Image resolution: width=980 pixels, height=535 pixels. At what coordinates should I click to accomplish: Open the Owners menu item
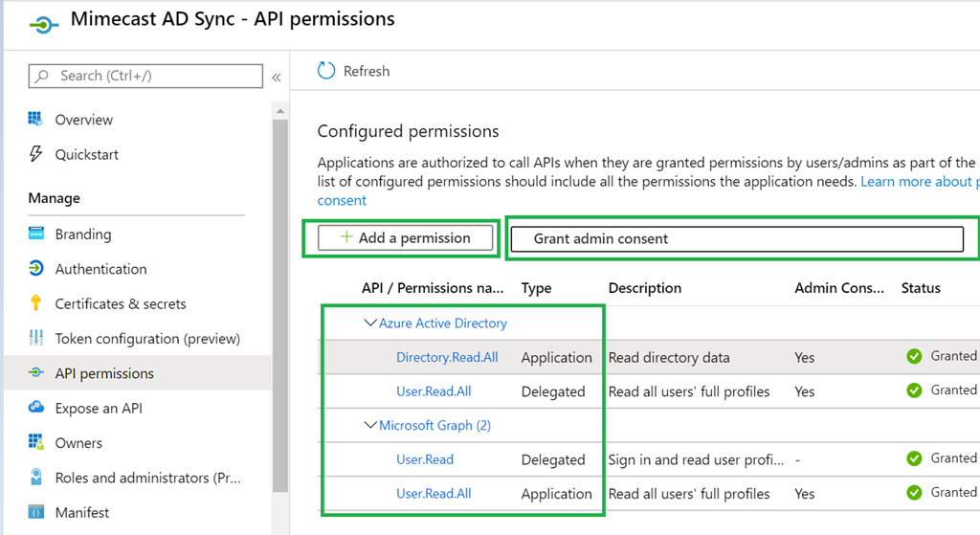(78, 442)
